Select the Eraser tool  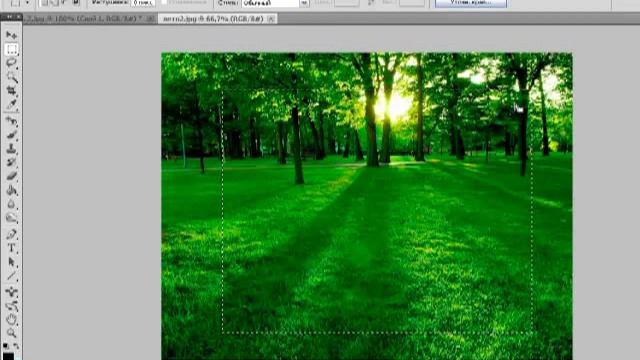point(11,176)
